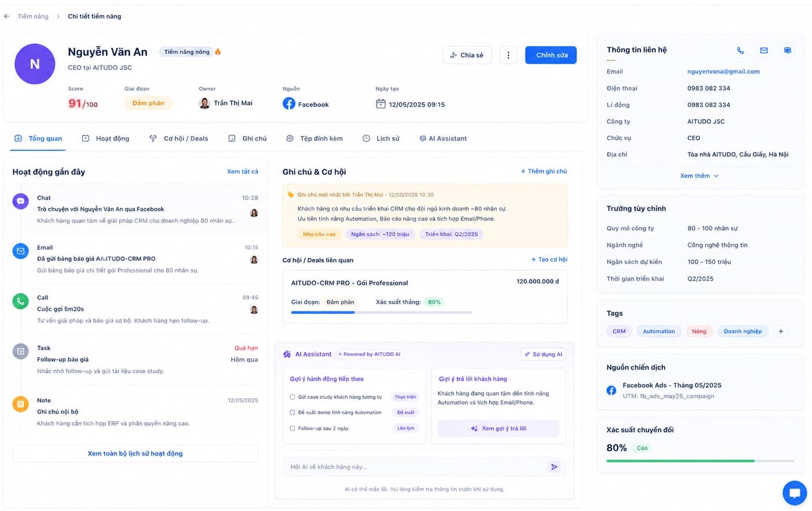Switch to the Hoạt động tab
This screenshot has height=511, width=812.
(x=105, y=138)
